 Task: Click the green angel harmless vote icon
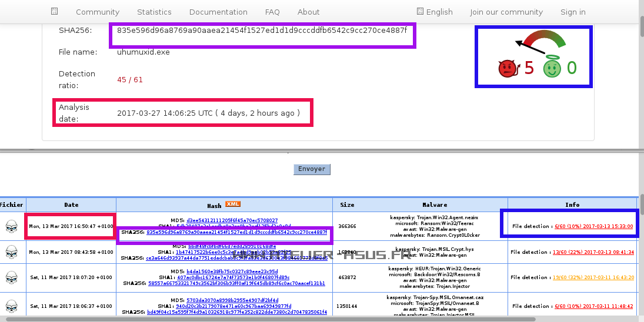(552, 69)
